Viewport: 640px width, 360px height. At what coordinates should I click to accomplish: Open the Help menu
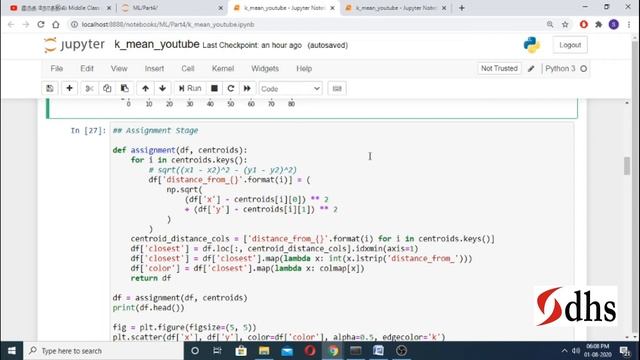pyautogui.click(x=304, y=69)
